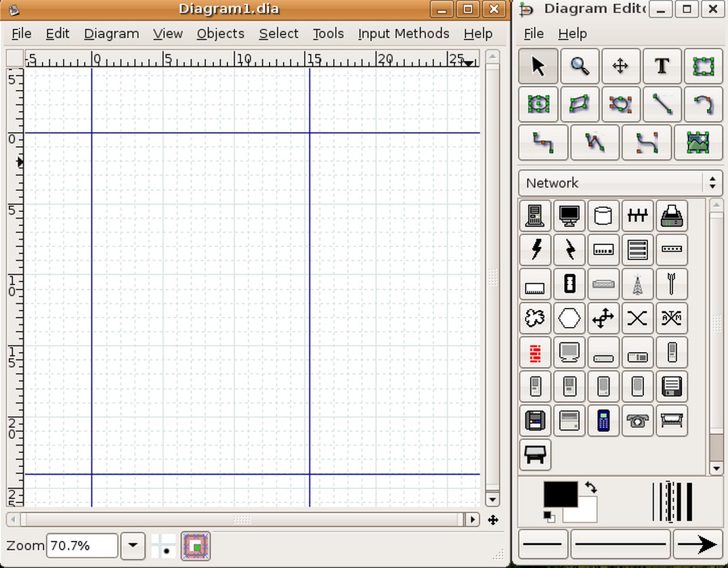Swap foreground and background colors
Screen dimensions: 728x568
pyautogui.click(x=591, y=487)
